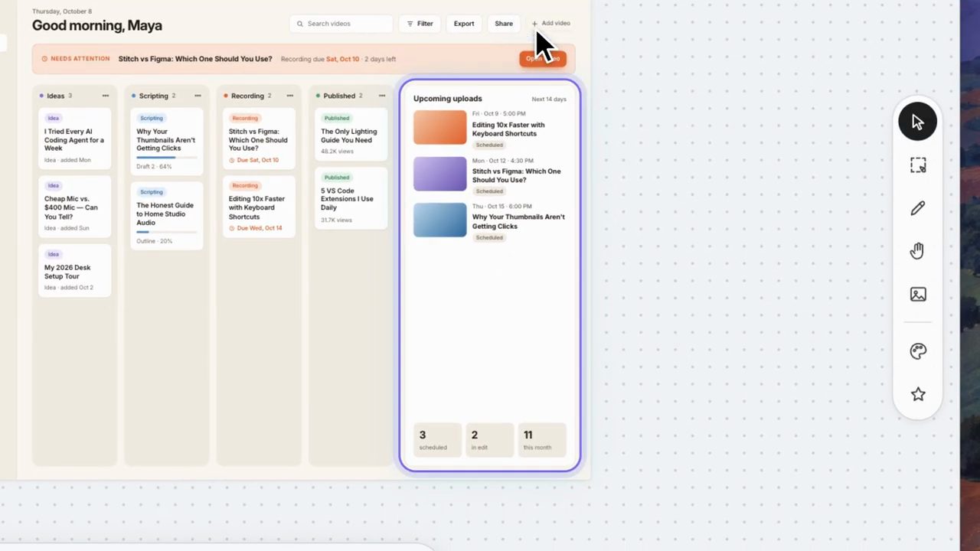
Task: Click the "3 scheduled" stat tile
Action: coord(437,440)
